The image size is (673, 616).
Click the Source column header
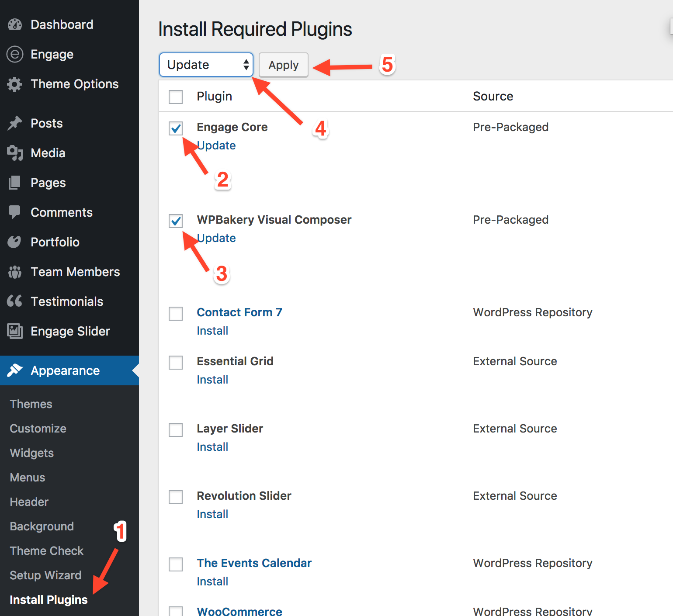(x=493, y=96)
